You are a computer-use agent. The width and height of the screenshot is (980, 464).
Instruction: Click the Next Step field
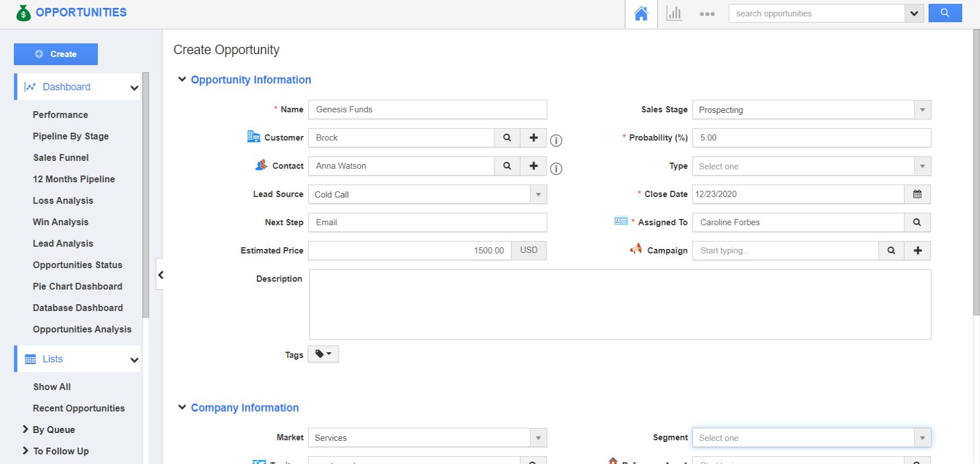pyautogui.click(x=427, y=222)
